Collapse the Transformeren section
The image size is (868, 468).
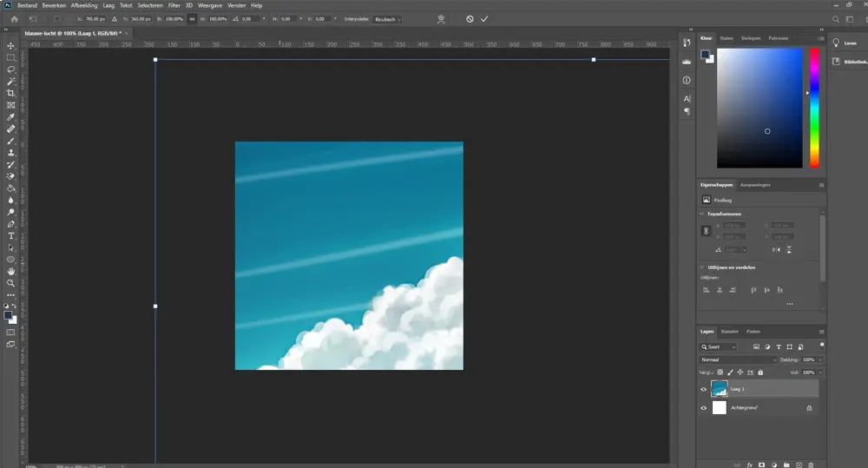(702, 214)
